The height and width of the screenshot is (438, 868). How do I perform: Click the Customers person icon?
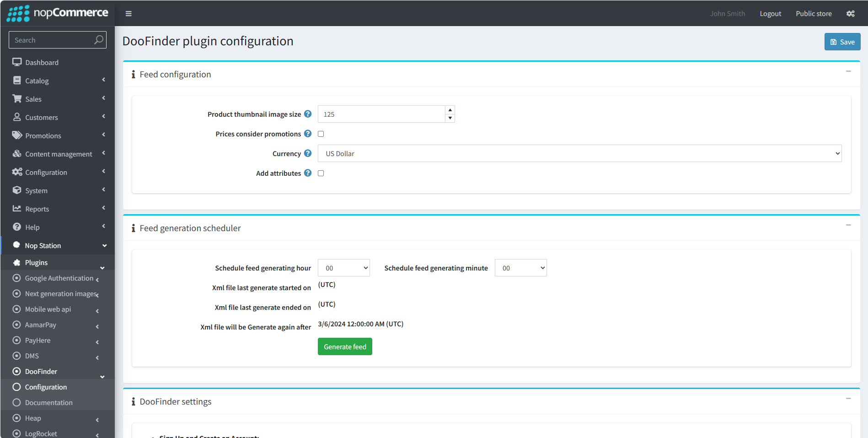tap(17, 117)
